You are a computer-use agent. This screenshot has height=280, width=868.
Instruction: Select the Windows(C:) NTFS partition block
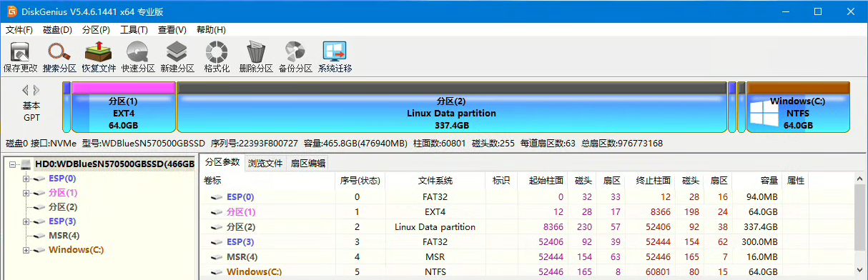(798, 107)
